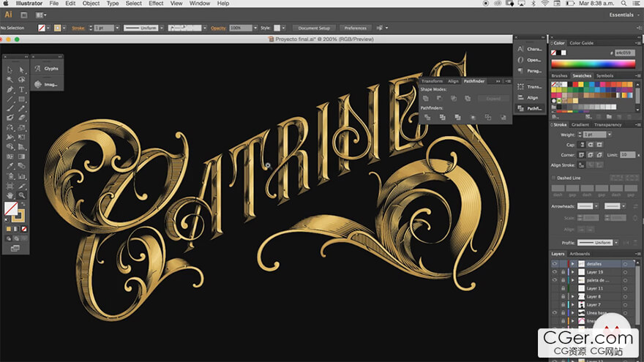Select the Line Segment tool
Viewport: 644px width, 362px height.
[x=10, y=99]
